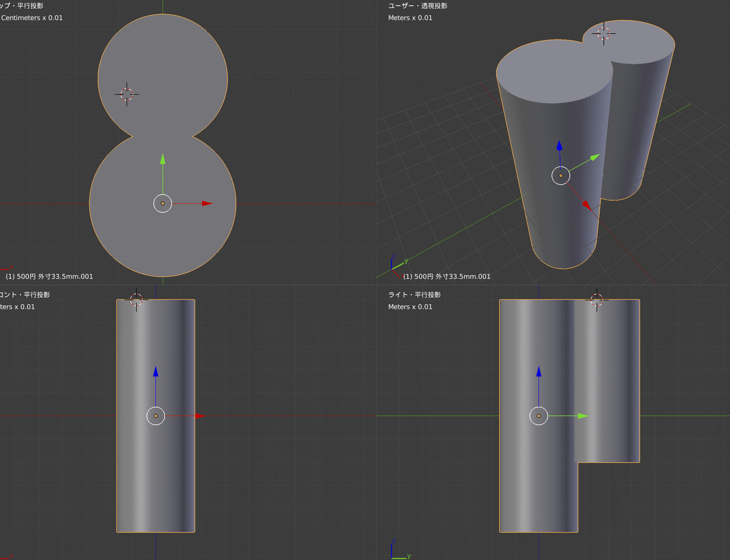Click manipulator center circle in top orthographic view
Image resolution: width=730 pixels, height=560 pixels.
163,204
